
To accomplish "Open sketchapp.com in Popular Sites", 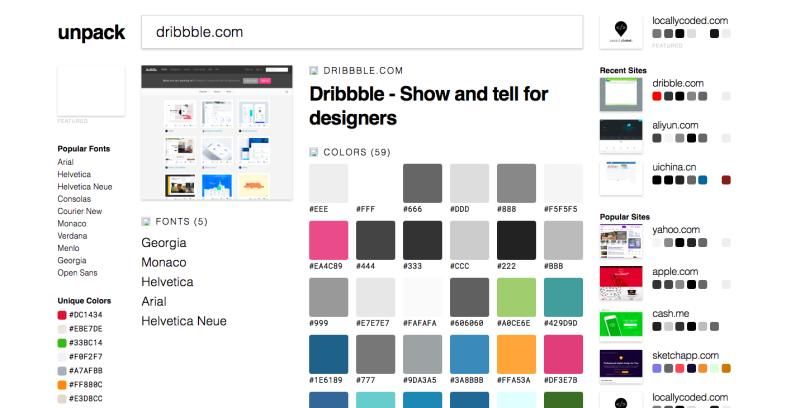I will click(x=685, y=355).
